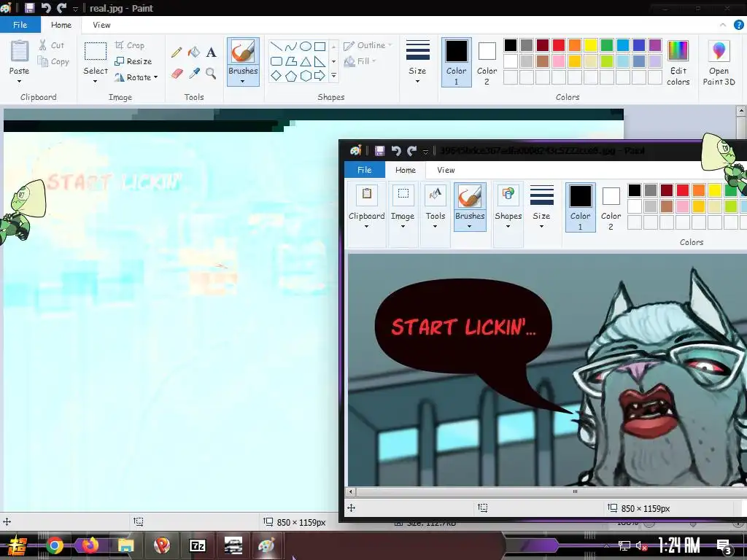Image resolution: width=747 pixels, height=560 pixels.
Task: Pick the Pentagon shape
Action: coord(290,76)
